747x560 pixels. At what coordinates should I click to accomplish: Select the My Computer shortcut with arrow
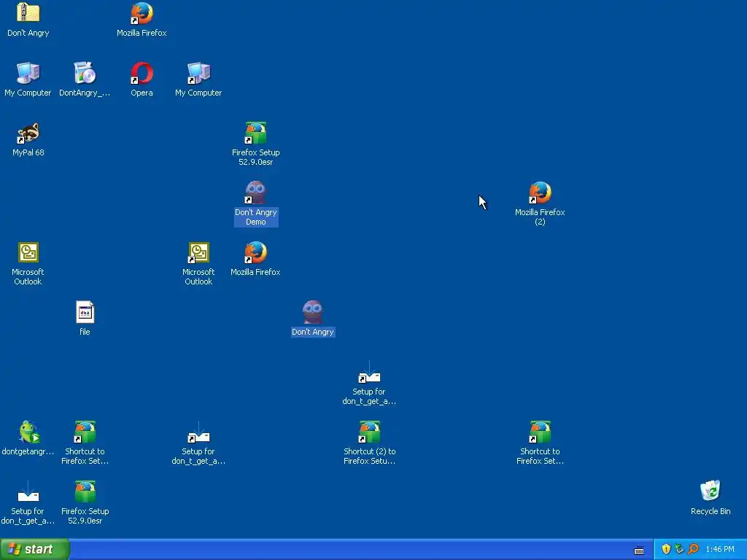(198, 74)
